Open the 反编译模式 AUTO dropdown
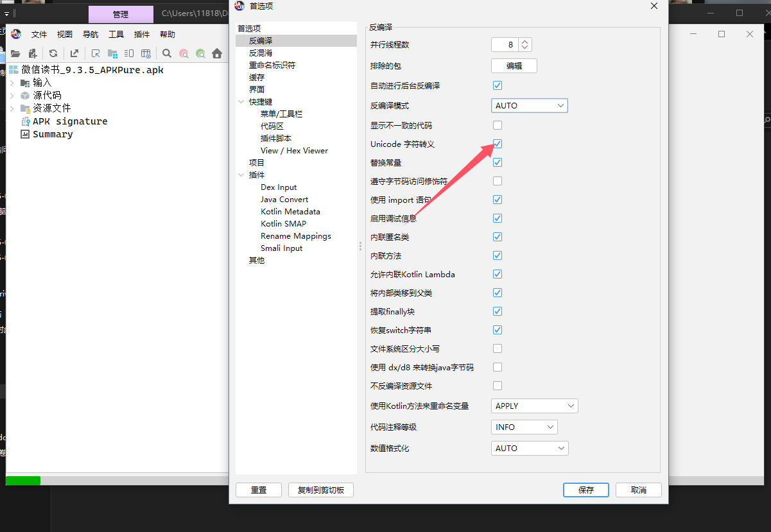The image size is (771, 532). (530, 105)
